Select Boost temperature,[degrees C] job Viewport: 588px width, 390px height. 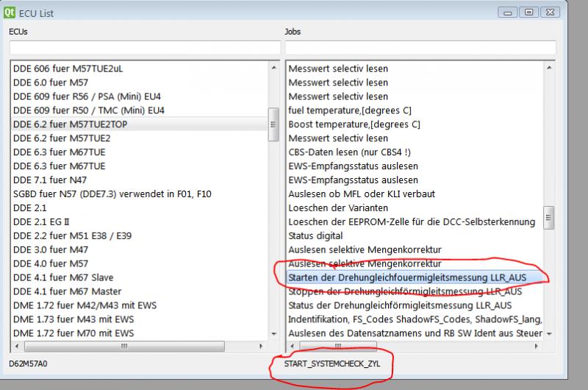(x=354, y=124)
